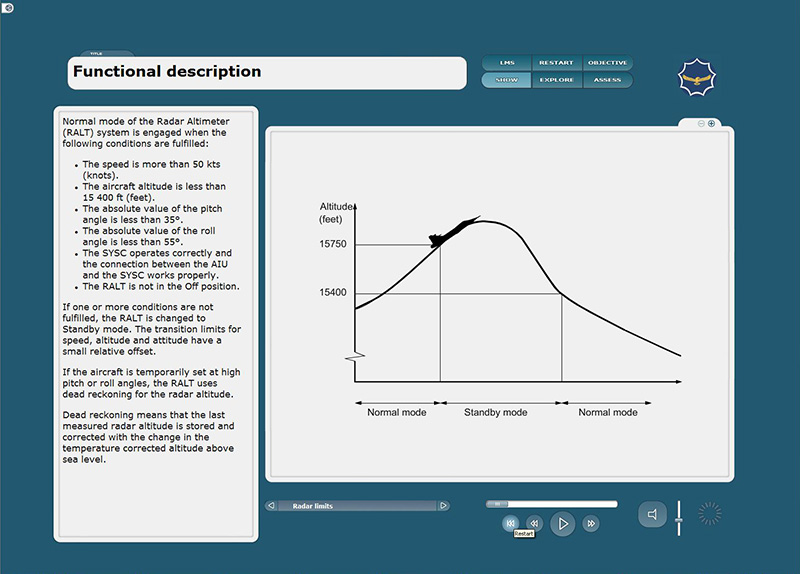Click the 15400 altitude label
This screenshot has width=800, height=574.
click(333, 292)
